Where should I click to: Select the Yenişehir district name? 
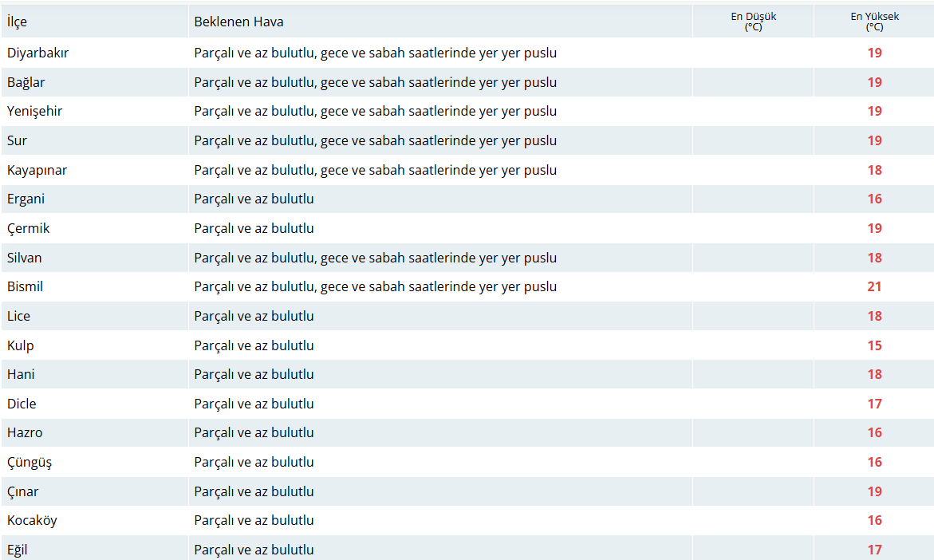(34, 112)
